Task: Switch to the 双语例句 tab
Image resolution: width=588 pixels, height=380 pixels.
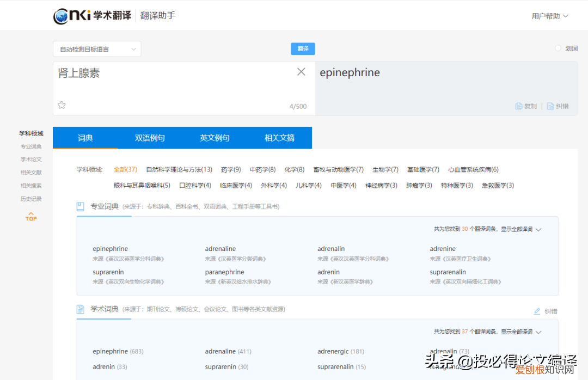Action: click(x=150, y=138)
